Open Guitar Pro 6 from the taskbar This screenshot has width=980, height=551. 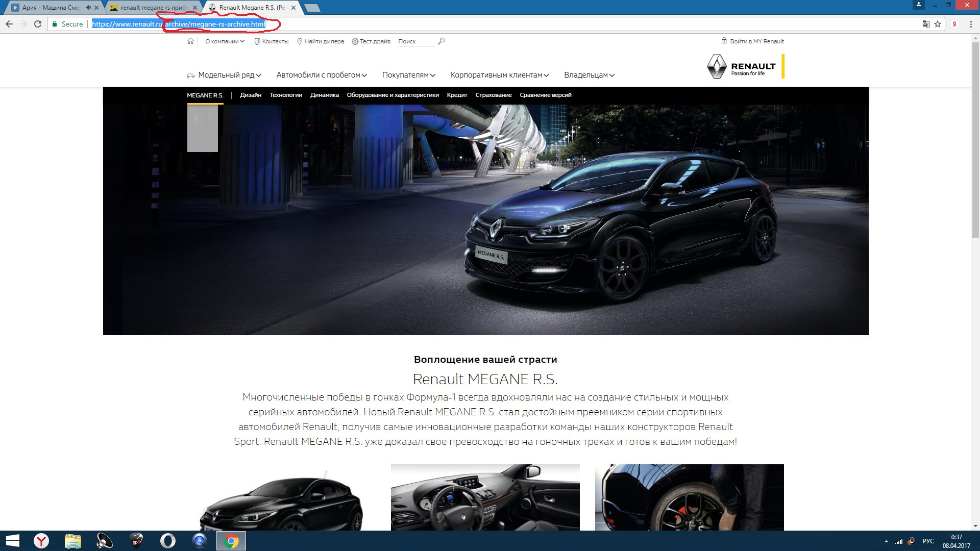tap(136, 541)
